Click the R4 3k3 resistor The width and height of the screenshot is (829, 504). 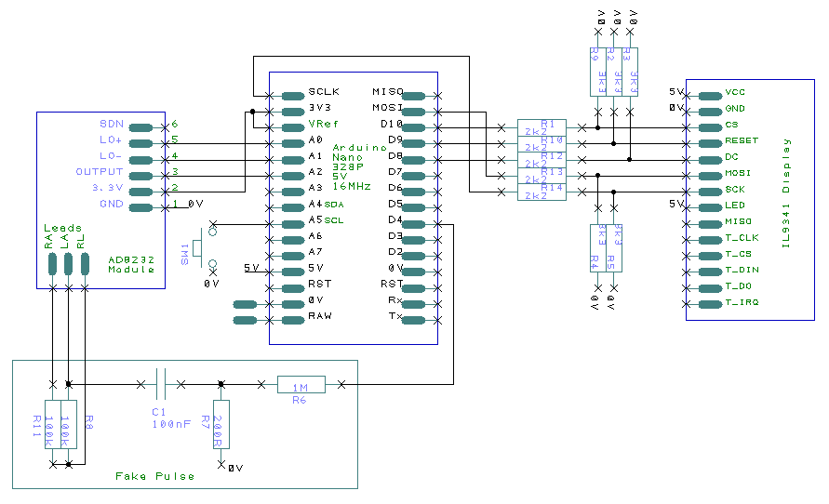click(x=598, y=247)
